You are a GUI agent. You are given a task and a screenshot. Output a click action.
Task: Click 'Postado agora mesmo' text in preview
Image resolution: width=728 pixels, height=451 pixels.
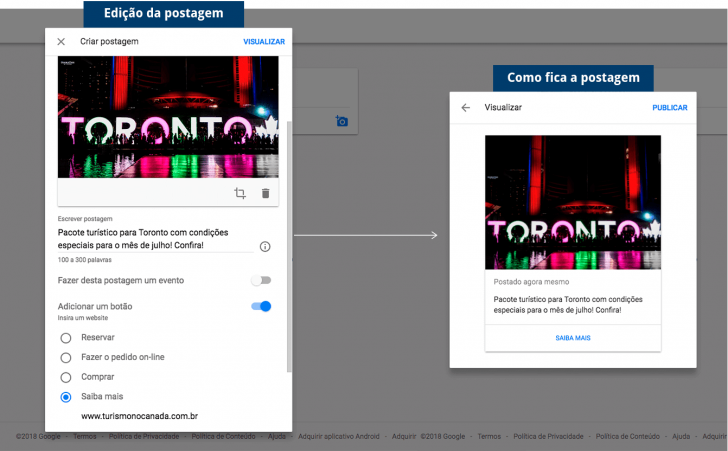[531, 282]
